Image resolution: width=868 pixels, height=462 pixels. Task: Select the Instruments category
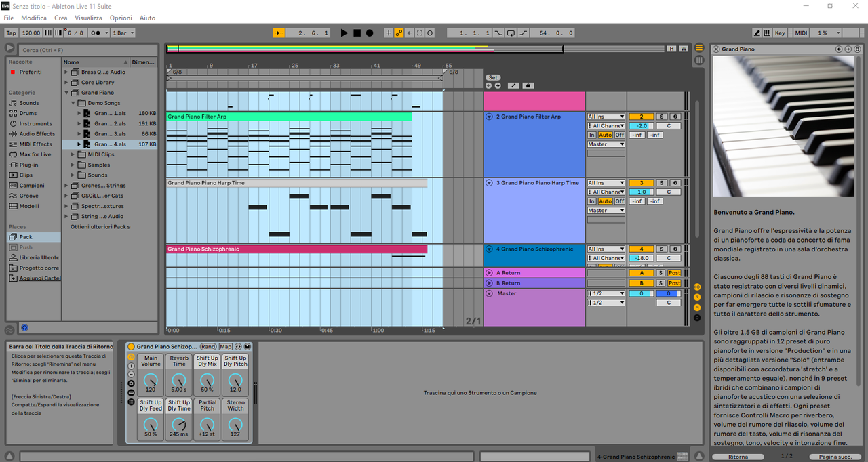pos(35,123)
